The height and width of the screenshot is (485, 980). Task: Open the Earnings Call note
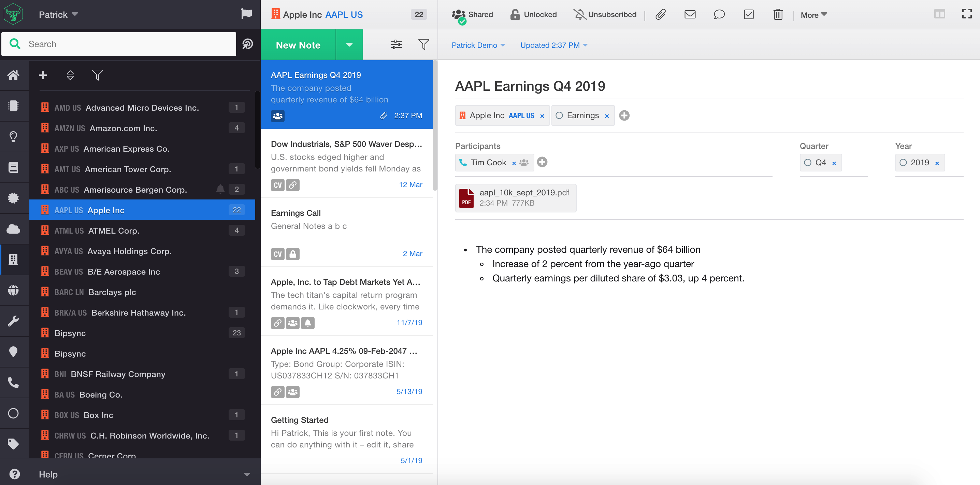[346, 232]
